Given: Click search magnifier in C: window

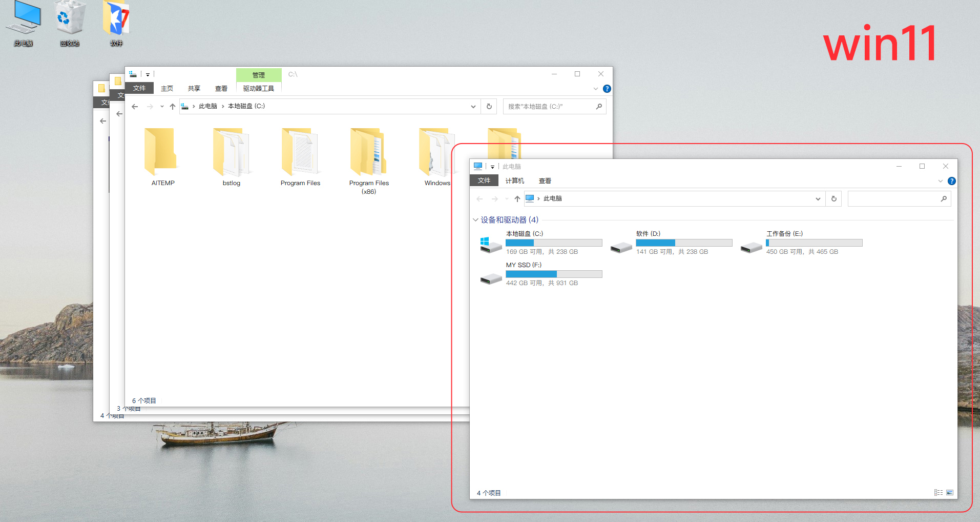Looking at the screenshot, I should 599,107.
